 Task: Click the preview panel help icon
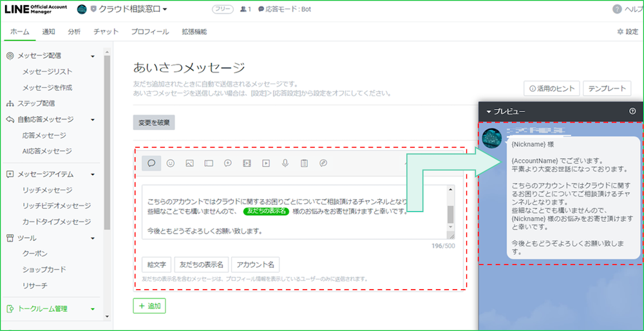click(x=632, y=111)
